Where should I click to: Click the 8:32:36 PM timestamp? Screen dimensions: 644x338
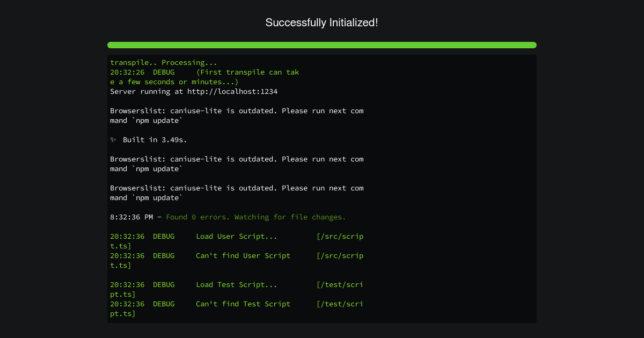131,217
